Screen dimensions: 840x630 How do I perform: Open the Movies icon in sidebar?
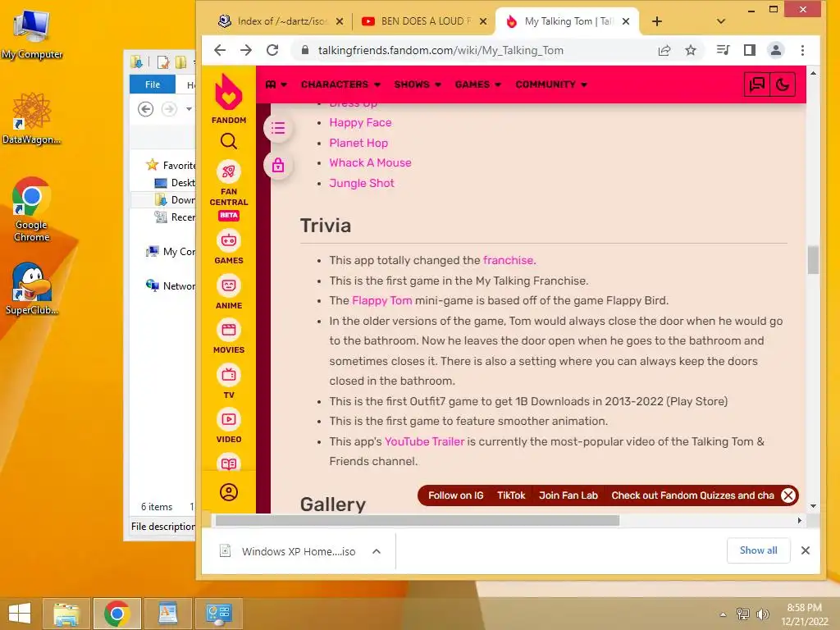click(229, 330)
